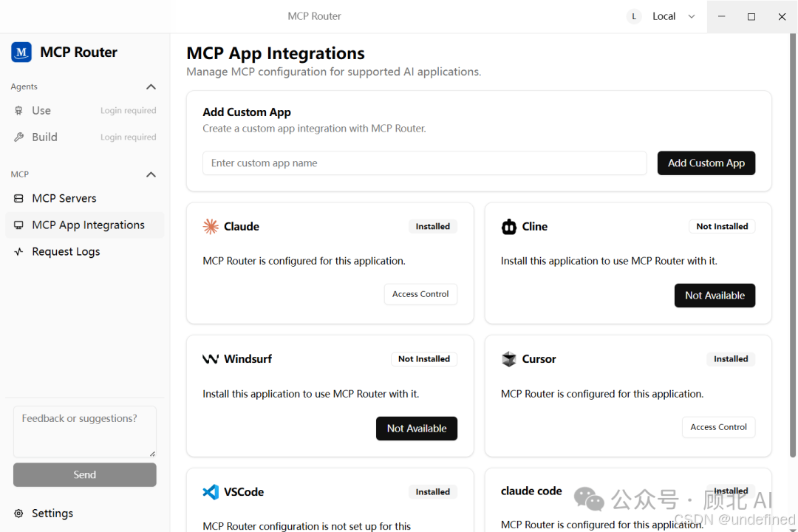Click the Add Custom App section heading

(x=247, y=112)
